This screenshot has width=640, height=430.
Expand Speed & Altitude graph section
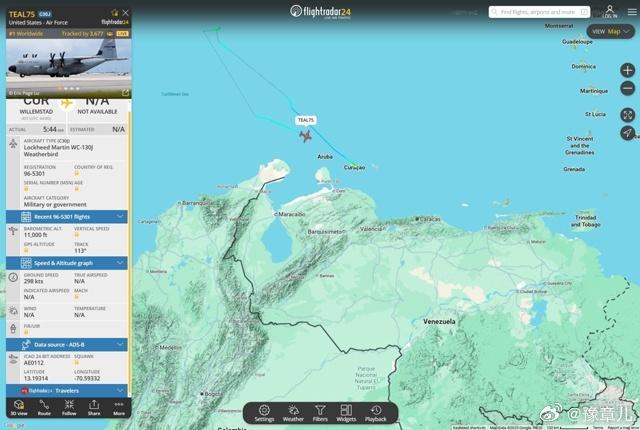click(67, 263)
